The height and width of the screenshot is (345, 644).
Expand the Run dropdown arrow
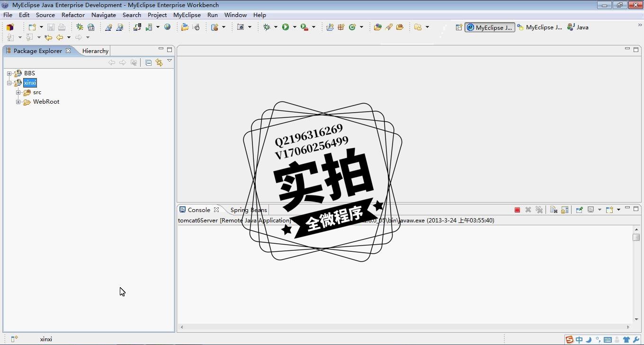click(294, 27)
